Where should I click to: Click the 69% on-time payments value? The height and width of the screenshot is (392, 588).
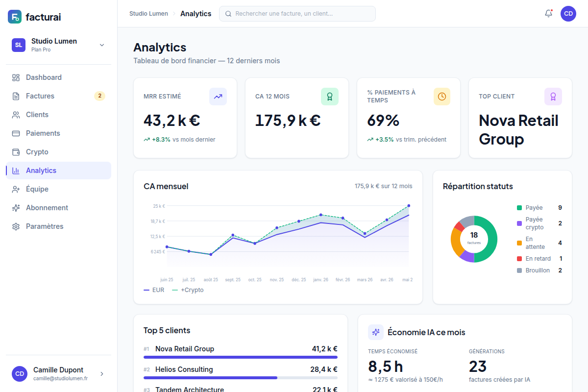click(383, 120)
